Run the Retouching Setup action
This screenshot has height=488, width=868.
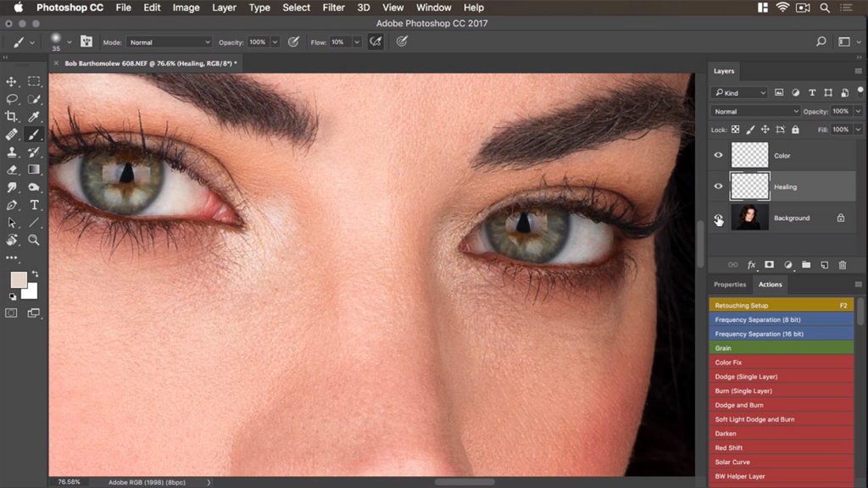[x=763, y=305]
